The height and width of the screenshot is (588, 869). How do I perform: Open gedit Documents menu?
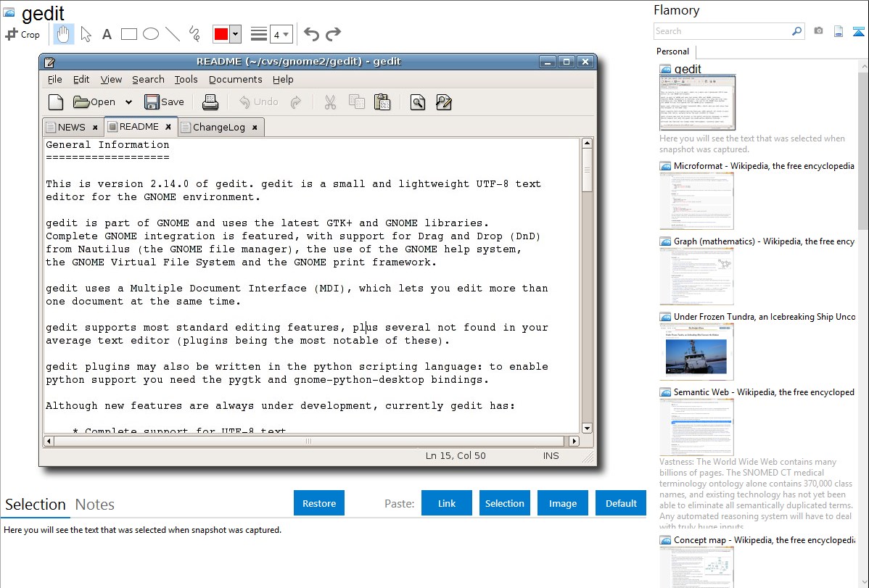click(236, 79)
